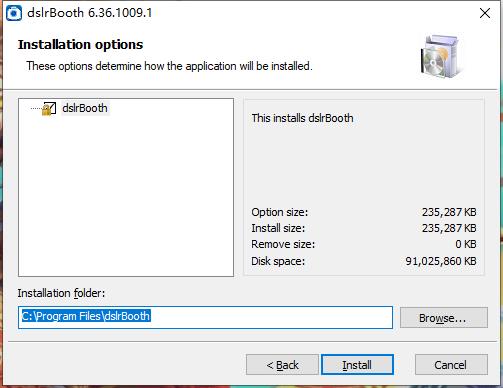Click the installer disc box graphic
Image resolution: width=503 pixels, height=388 pixels.
click(441, 56)
